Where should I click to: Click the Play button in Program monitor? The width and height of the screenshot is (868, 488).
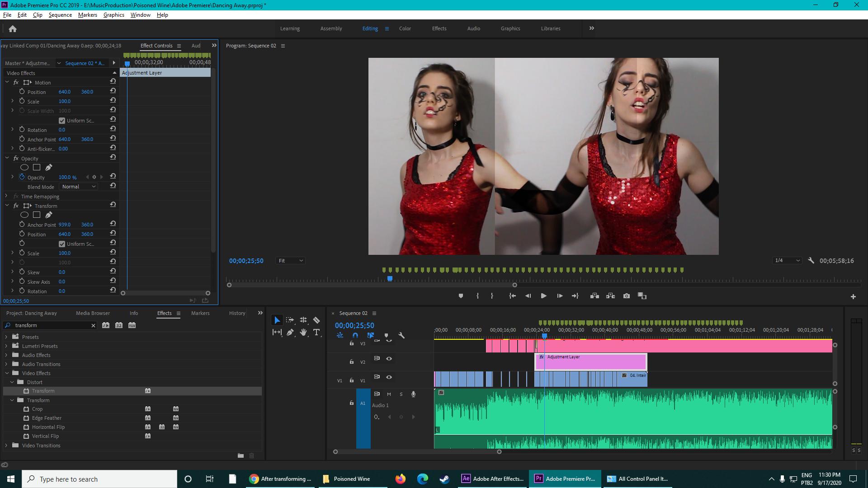pos(543,296)
